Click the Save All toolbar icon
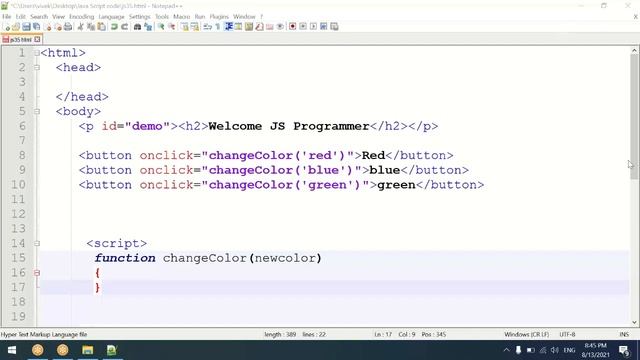Screen dimensions: 640x360 tap(37, 27)
